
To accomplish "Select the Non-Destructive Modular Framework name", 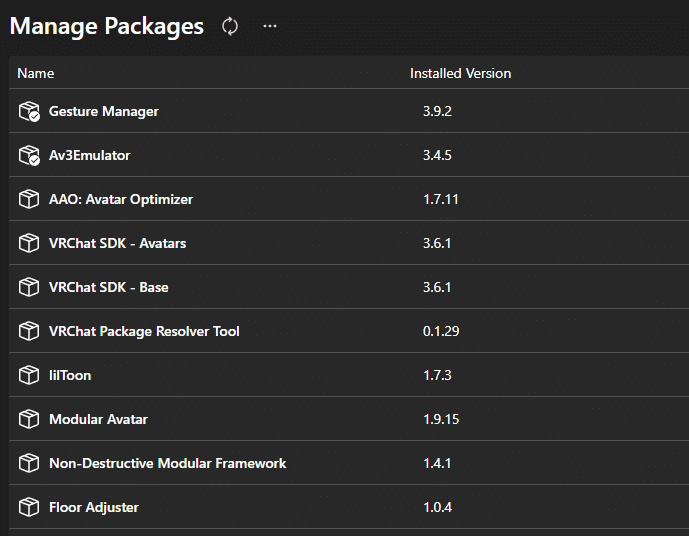I will (x=167, y=463).
